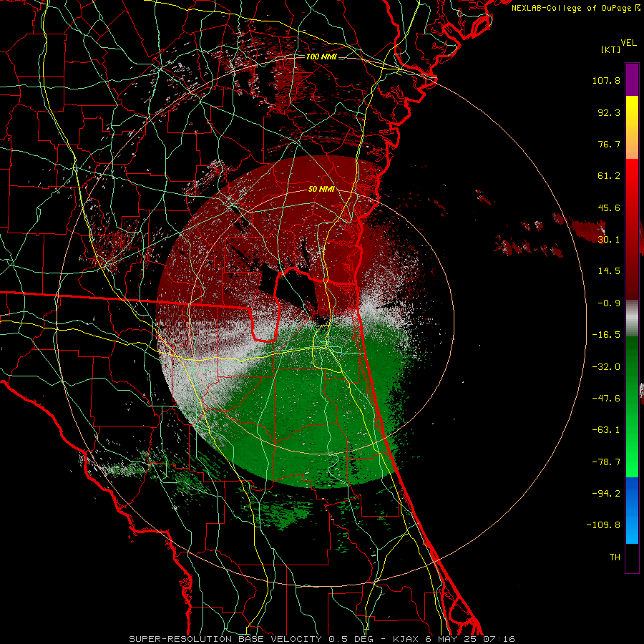
Task: Pick the purple segment of the velocity color bar
Action: click(632, 79)
